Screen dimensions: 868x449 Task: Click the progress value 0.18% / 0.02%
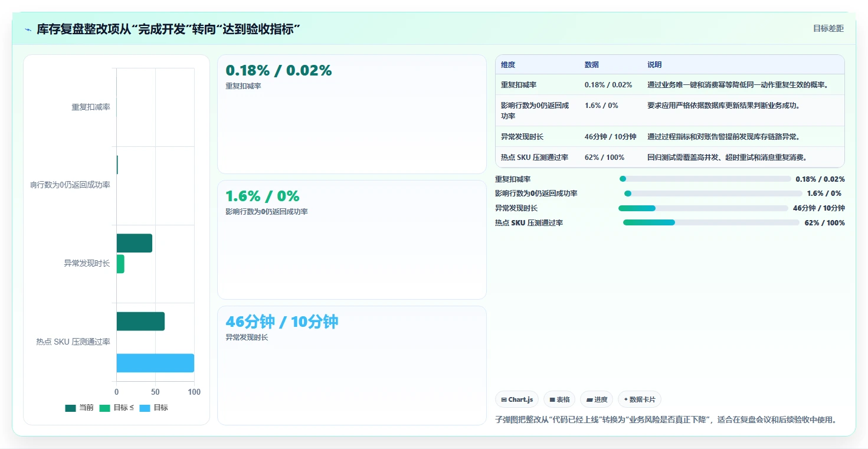click(820, 179)
